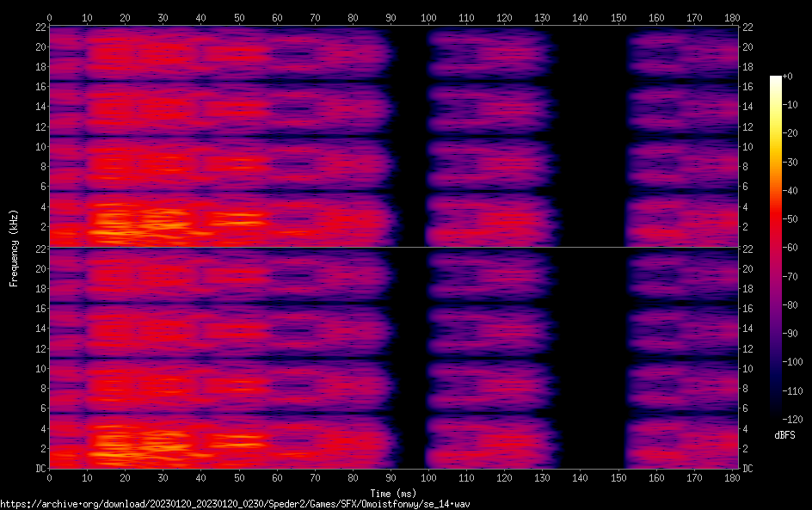Click the top of color bar at +0
This screenshot has height=510, width=812.
pyautogui.click(x=776, y=77)
